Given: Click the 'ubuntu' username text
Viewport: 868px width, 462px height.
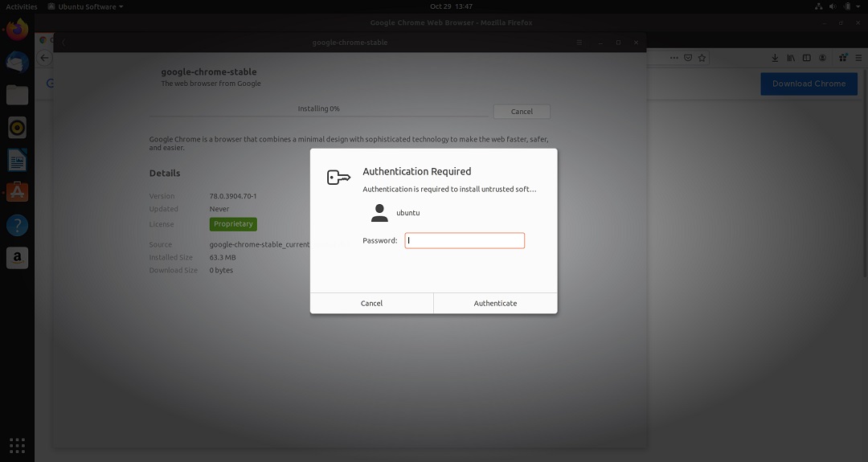Looking at the screenshot, I should 408,213.
